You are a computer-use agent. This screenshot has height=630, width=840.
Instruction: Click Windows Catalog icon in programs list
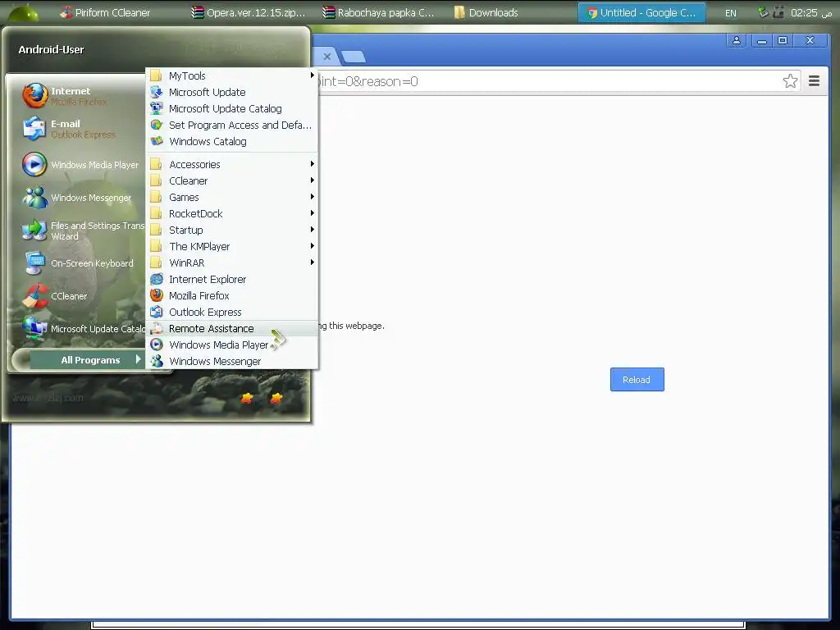(x=157, y=141)
